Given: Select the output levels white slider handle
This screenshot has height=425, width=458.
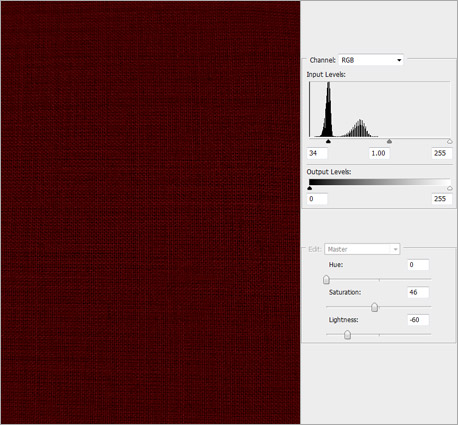Looking at the screenshot, I should click(449, 188).
